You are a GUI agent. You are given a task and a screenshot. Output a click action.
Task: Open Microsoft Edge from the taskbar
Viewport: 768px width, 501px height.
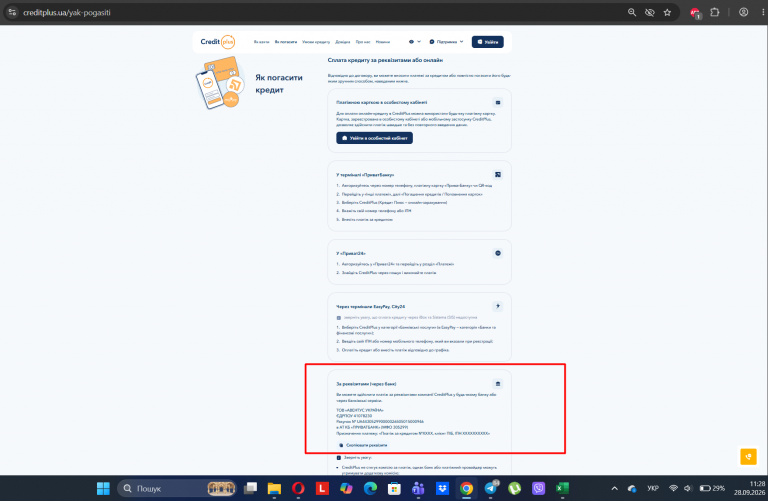pyautogui.click(x=370, y=488)
